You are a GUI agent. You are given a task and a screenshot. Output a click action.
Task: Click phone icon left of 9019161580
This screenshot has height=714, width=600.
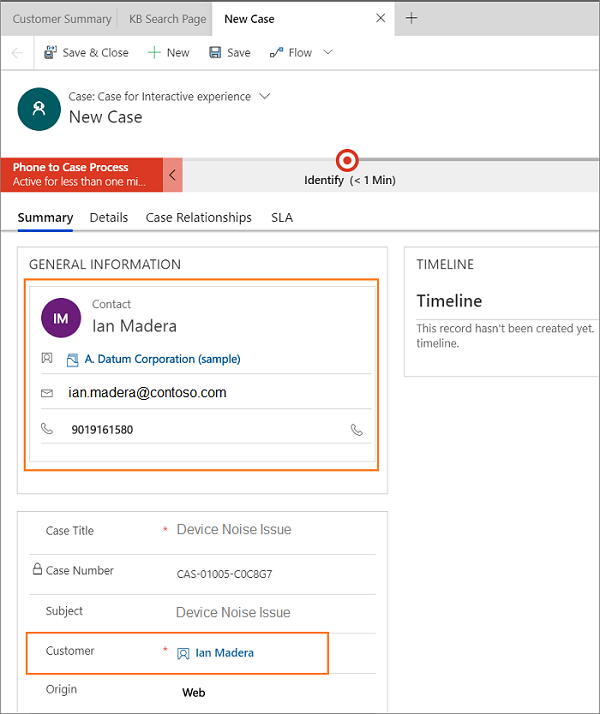click(x=47, y=428)
